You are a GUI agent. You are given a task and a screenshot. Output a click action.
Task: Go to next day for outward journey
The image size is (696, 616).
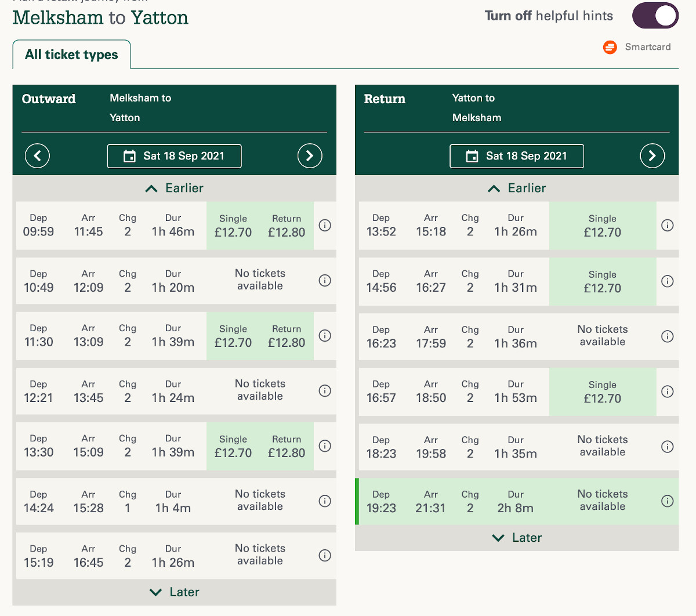click(x=310, y=155)
